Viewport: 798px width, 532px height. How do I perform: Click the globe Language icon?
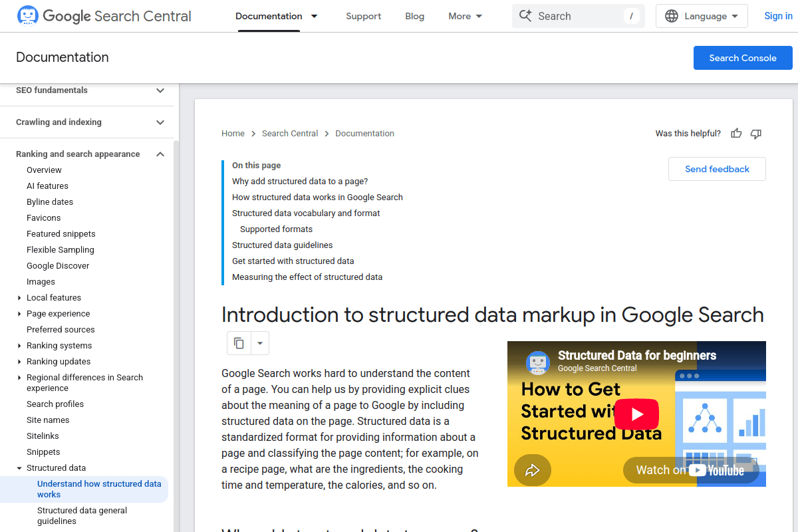point(672,16)
